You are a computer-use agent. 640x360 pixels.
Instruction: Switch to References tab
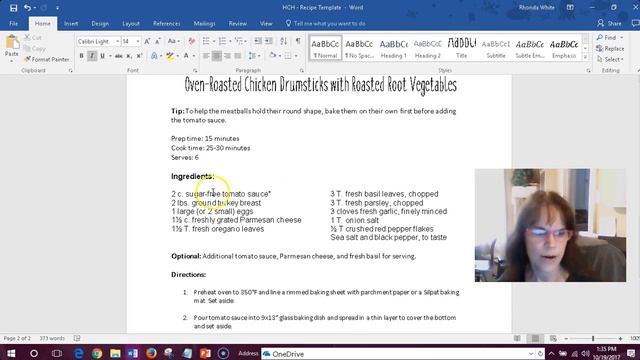[x=167, y=24]
